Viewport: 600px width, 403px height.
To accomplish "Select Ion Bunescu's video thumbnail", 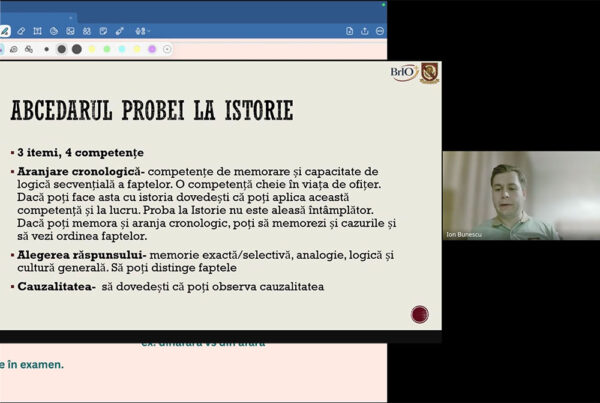I will pyautogui.click(x=521, y=196).
